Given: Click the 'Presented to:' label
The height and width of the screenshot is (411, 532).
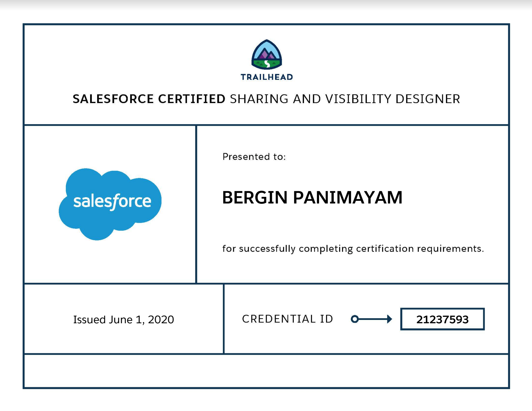Looking at the screenshot, I should click(254, 156).
